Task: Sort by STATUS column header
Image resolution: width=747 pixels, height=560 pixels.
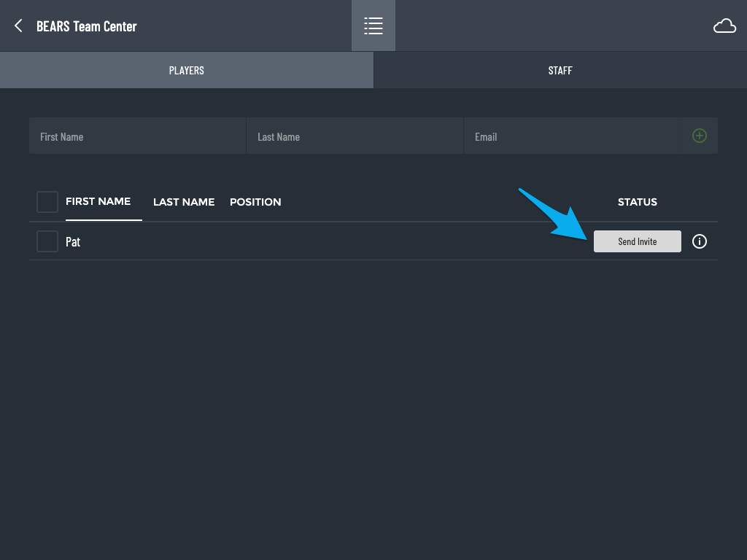Action: (x=638, y=202)
